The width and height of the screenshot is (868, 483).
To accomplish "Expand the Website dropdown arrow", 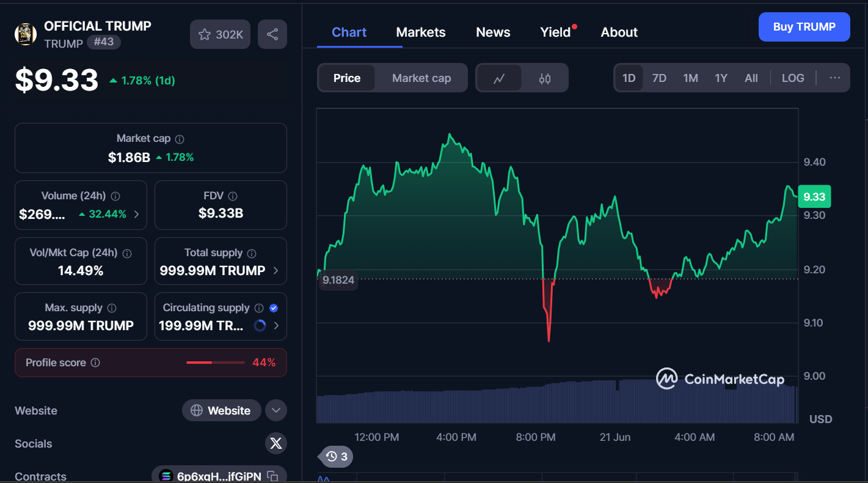I will click(276, 410).
